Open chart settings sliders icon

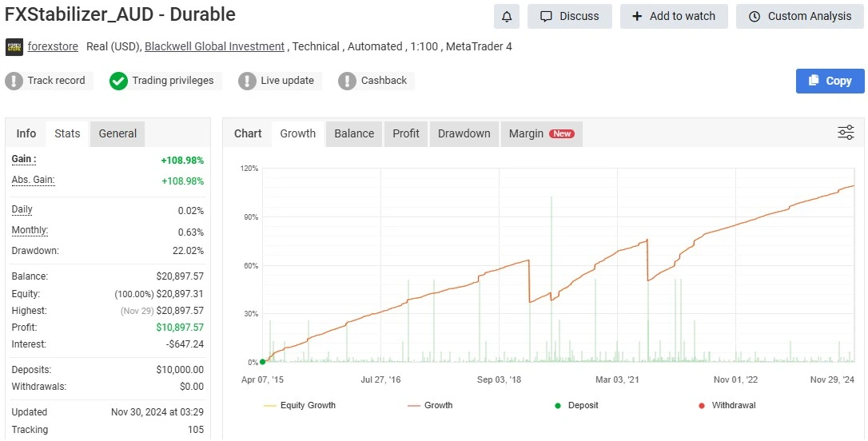tap(846, 133)
